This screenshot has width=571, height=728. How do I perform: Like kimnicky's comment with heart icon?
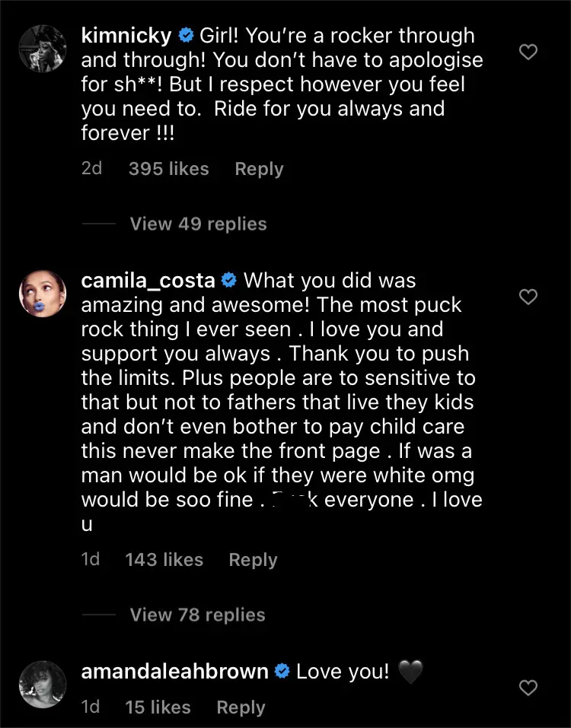528,52
